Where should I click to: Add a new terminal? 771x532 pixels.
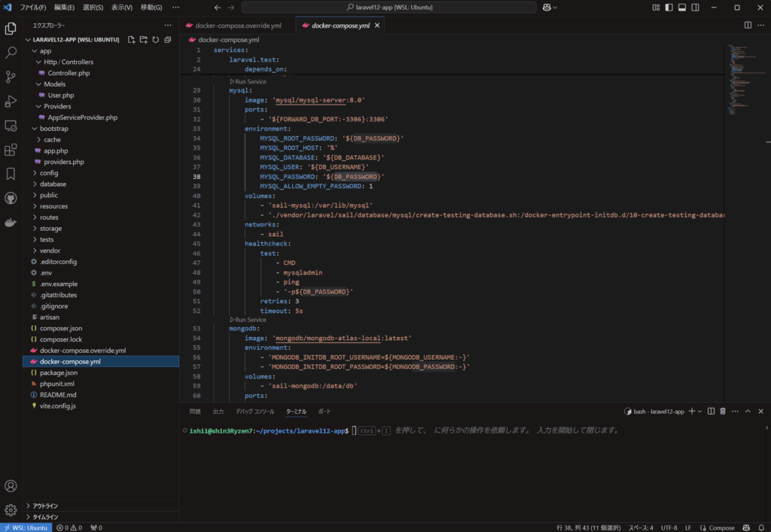click(692, 411)
